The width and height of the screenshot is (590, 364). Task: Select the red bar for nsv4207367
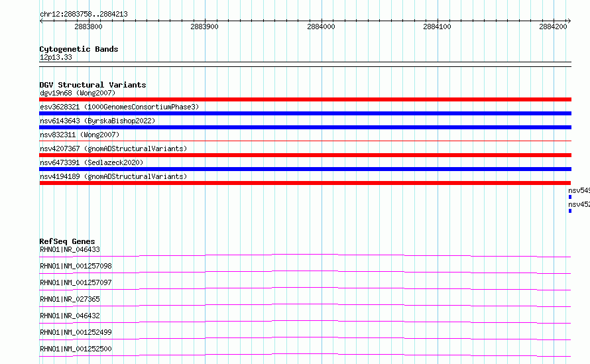(x=305, y=155)
